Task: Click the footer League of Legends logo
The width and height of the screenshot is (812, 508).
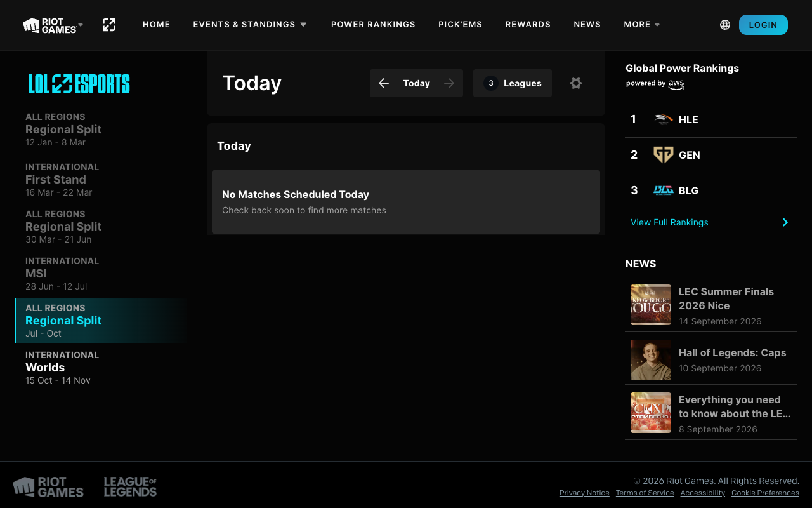Action: [x=130, y=487]
